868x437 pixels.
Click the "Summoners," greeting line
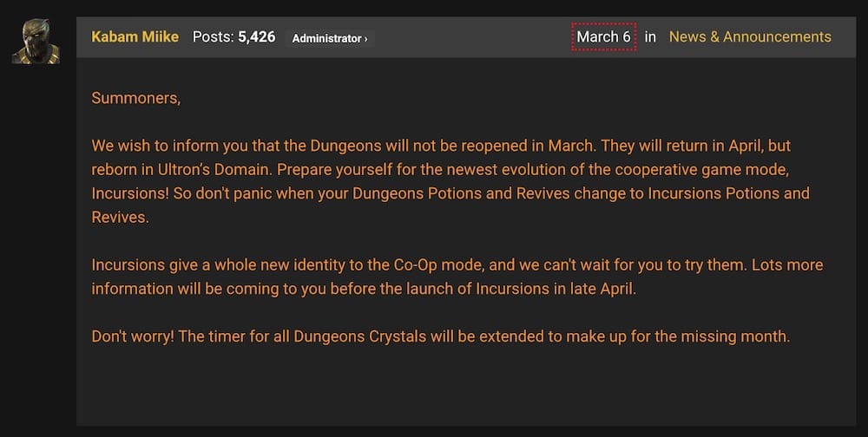pyautogui.click(x=136, y=98)
